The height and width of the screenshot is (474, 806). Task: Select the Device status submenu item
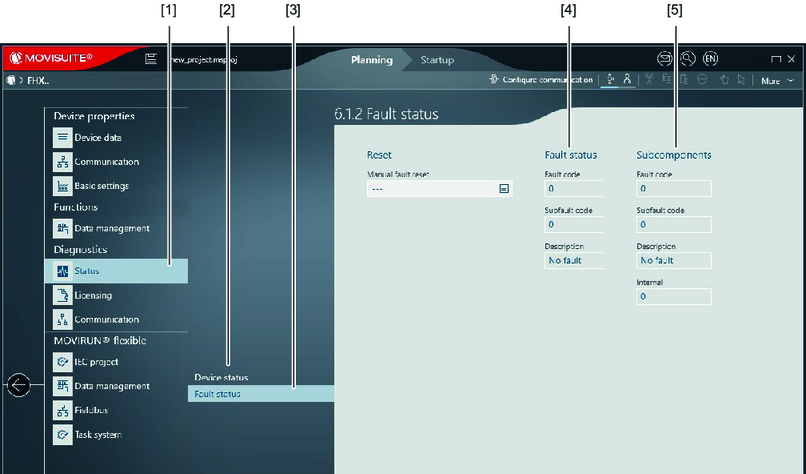pyautogui.click(x=221, y=377)
